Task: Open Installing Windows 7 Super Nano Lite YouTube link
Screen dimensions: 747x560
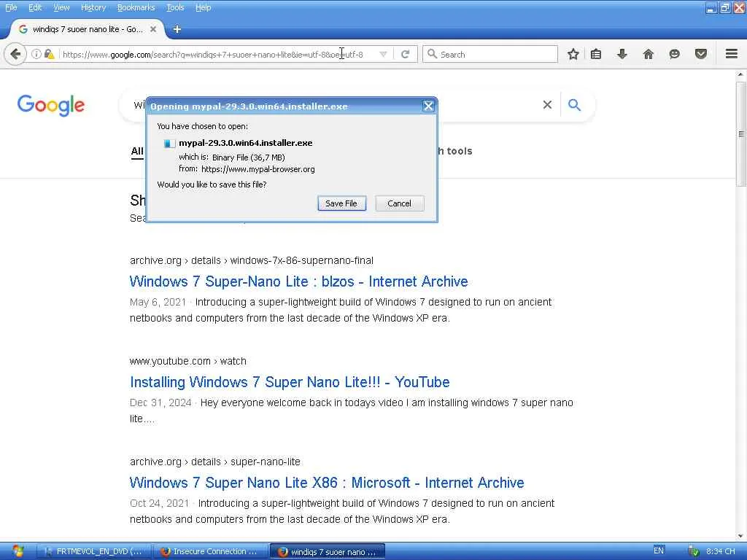Action: [x=290, y=382]
